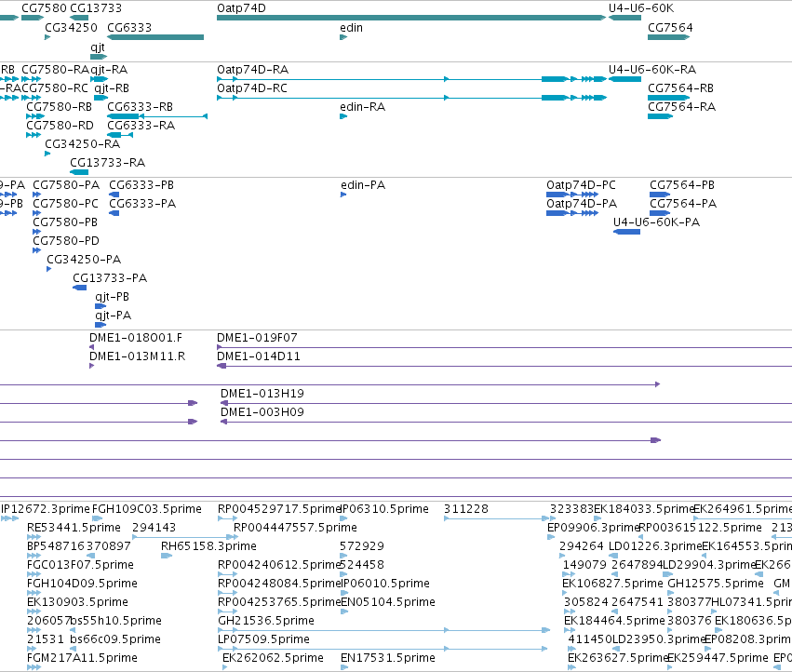Screen dimensions: 792x672
Task: Click protein qjt-PB label
Action: click(x=112, y=297)
